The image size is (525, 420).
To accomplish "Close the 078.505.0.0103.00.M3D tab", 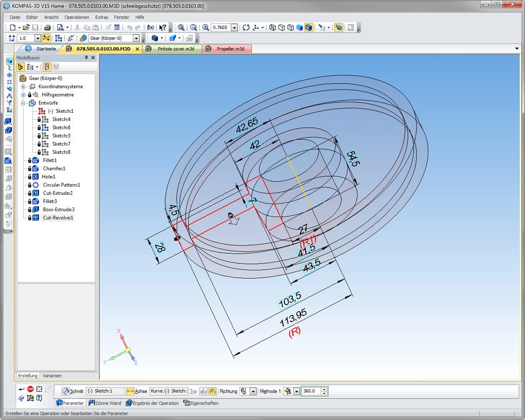I will coord(137,49).
